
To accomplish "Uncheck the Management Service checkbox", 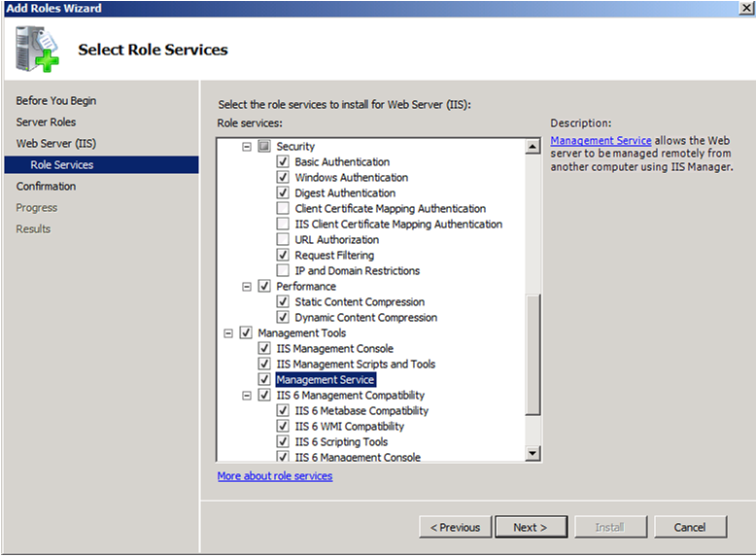I will pos(264,379).
